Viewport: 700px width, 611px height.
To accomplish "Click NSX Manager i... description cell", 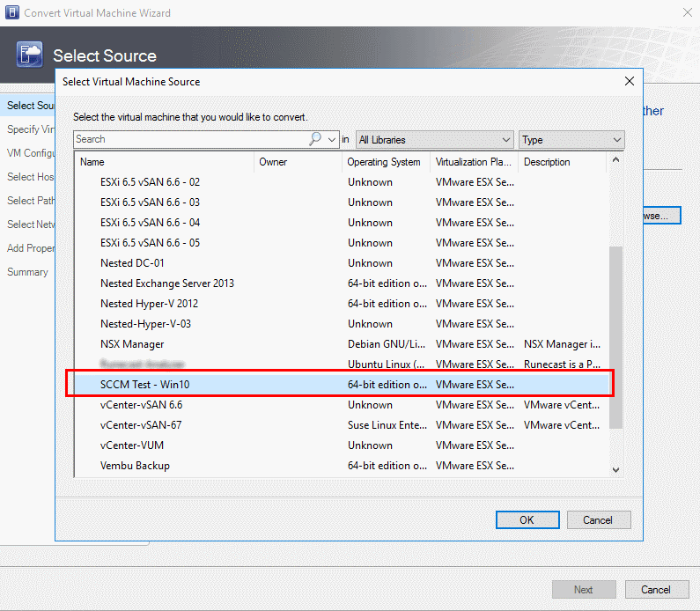I will [562, 344].
